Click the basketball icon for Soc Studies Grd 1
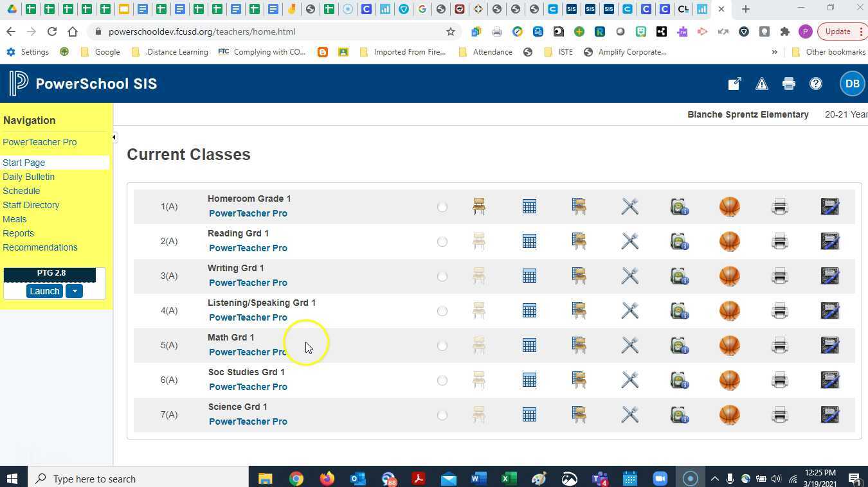This screenshot has height=487, width=868. coord(729,380)
